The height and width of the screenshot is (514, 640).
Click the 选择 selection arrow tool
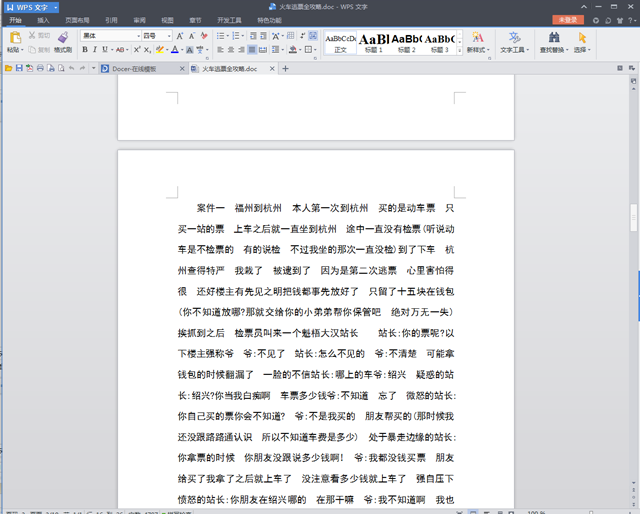point(582,42)
